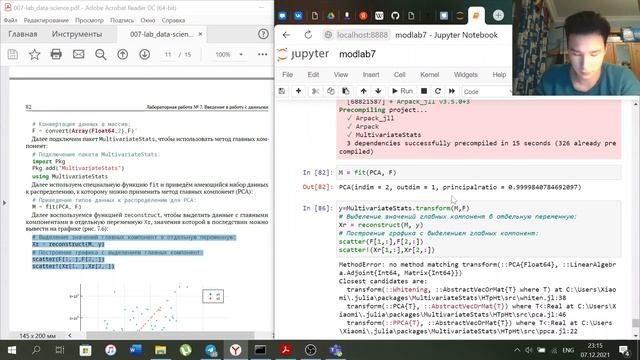
Task: Open the Jupyter File menu
Action: click(x=287, y=75)
